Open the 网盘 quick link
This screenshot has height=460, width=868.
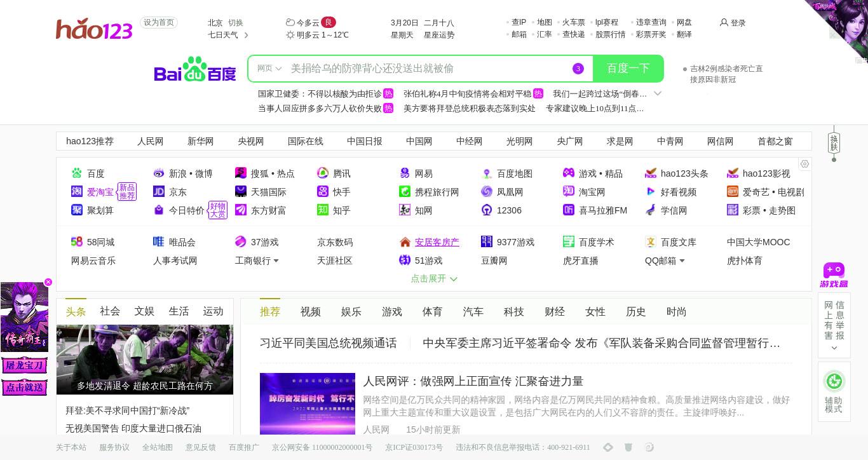[x=684, y=22]
